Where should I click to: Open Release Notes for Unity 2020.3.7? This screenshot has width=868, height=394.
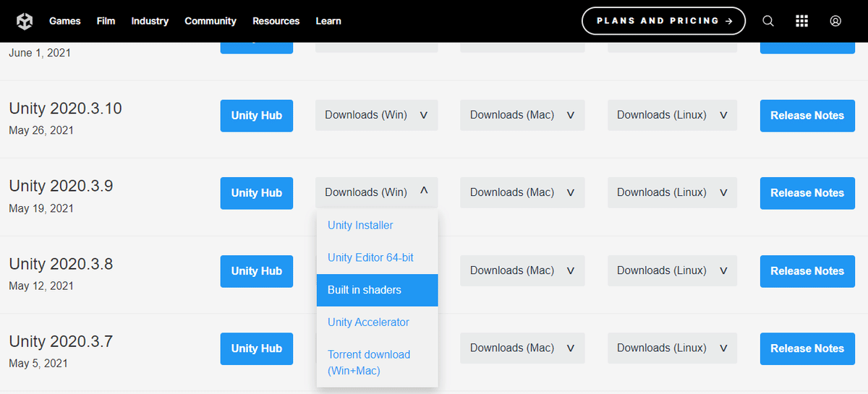coord(807,348)
